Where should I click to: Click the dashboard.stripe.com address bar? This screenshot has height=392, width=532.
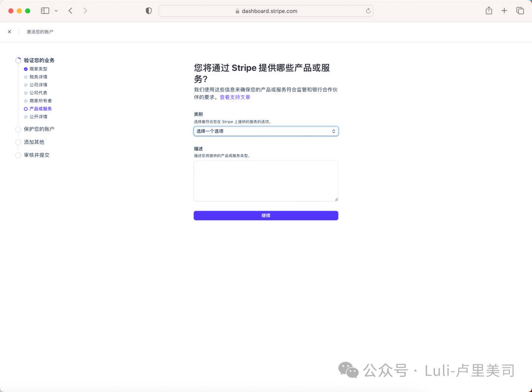(266, 11)
